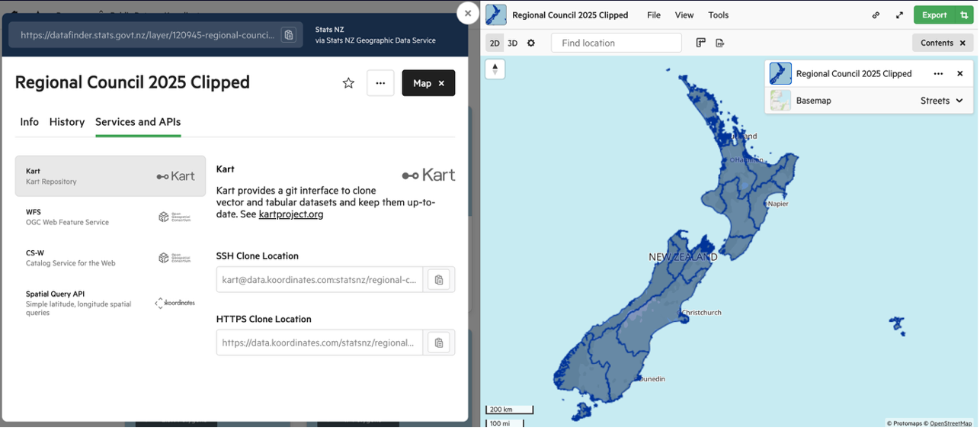Expand the map to fullscreen
This screenshot has height=431, width=980.
[900, 15]
